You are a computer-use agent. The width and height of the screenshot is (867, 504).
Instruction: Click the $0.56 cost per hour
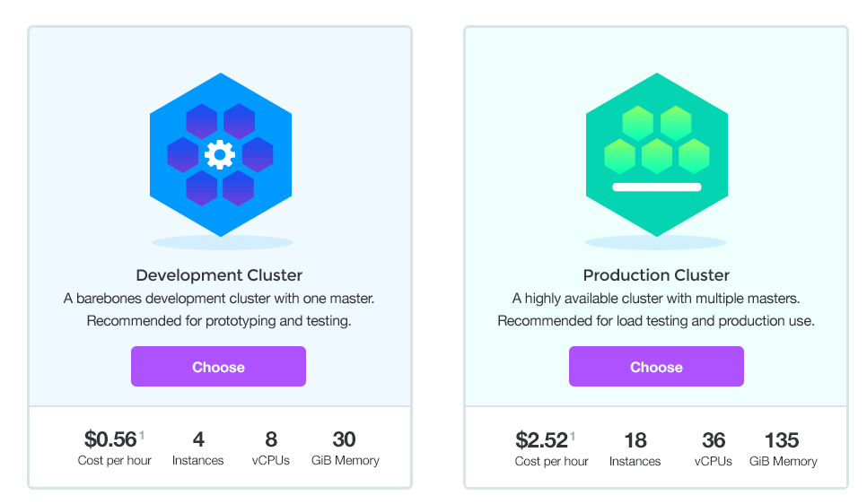(x=110, y=439)
